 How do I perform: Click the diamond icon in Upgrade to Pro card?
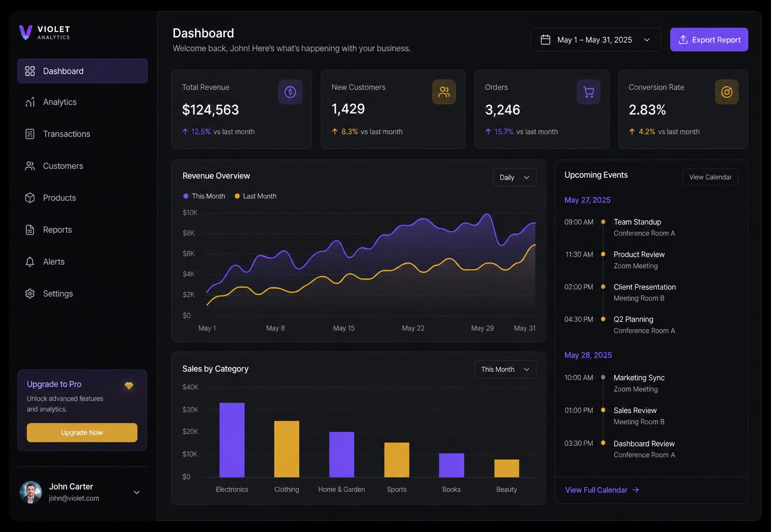pyautogui.click(x=129, y=386)
